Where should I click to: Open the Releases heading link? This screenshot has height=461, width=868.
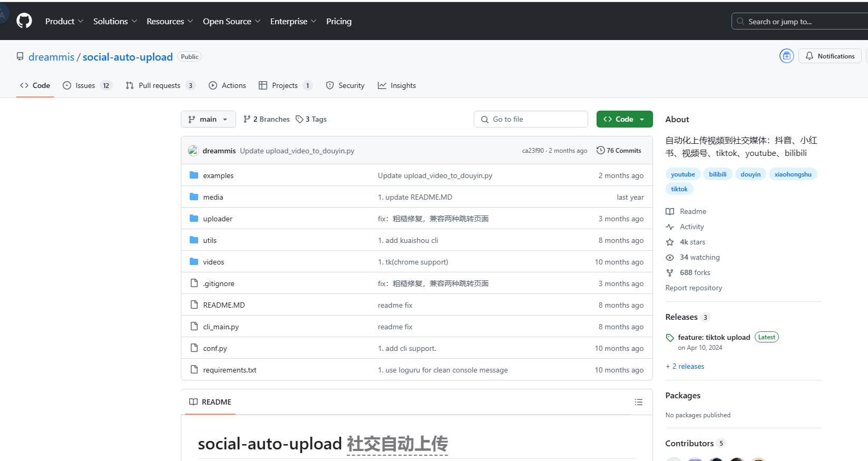point(688,317)
